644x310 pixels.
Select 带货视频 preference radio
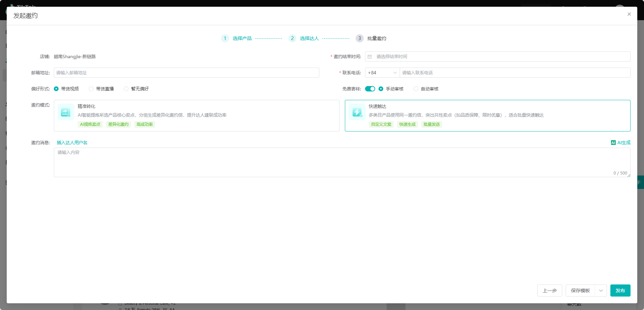coord(56,89)
